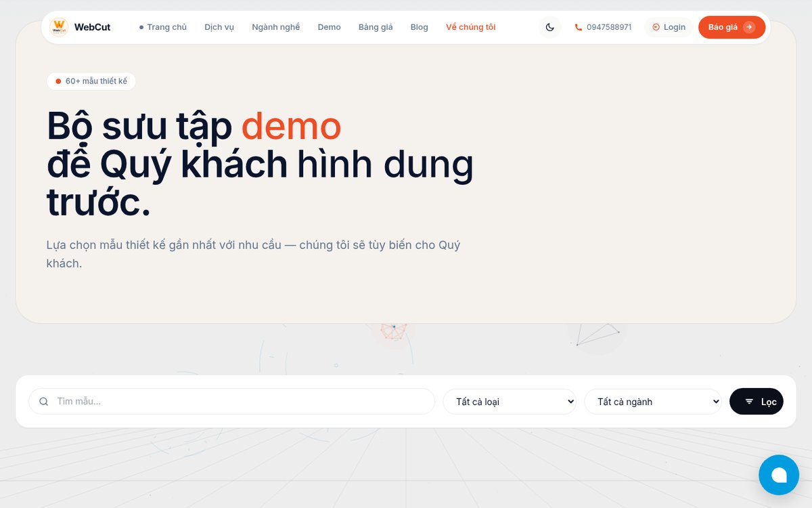Open the Ngành nghề menu item
This screenshot has height=508, width=812.
276,27
